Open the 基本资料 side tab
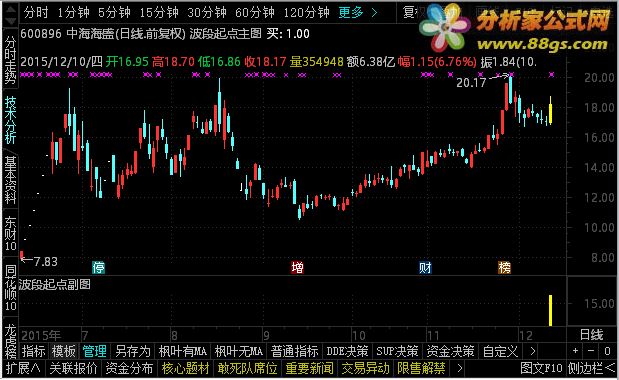Image resolution: width=619 pixels, height=380 pixels. (x=10, y=180)
